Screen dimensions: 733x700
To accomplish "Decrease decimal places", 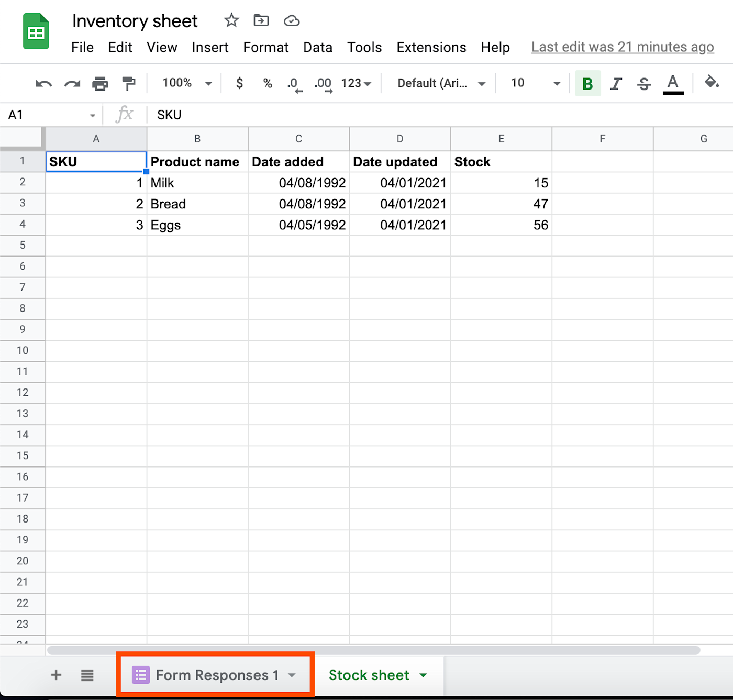I will (295, 84).
